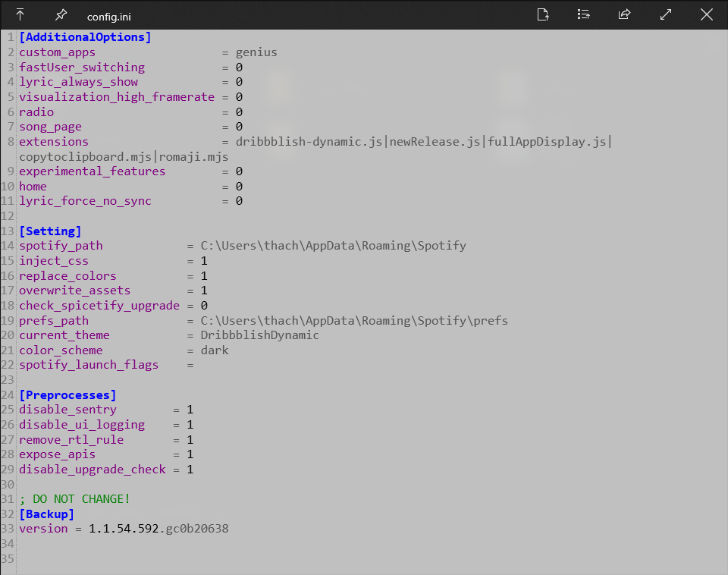
Task: Click the DribbblishDynamic theme value
Action: coord(258,335)
